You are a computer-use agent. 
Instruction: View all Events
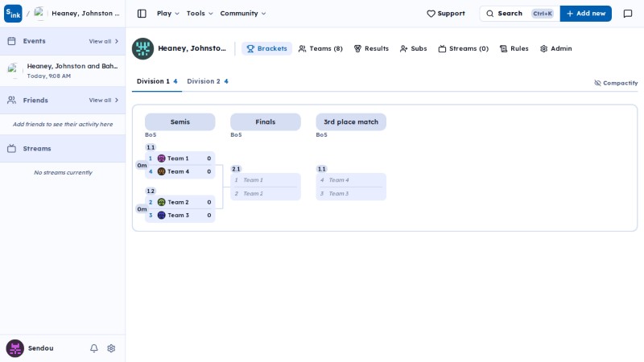click(x=104, y=42)
